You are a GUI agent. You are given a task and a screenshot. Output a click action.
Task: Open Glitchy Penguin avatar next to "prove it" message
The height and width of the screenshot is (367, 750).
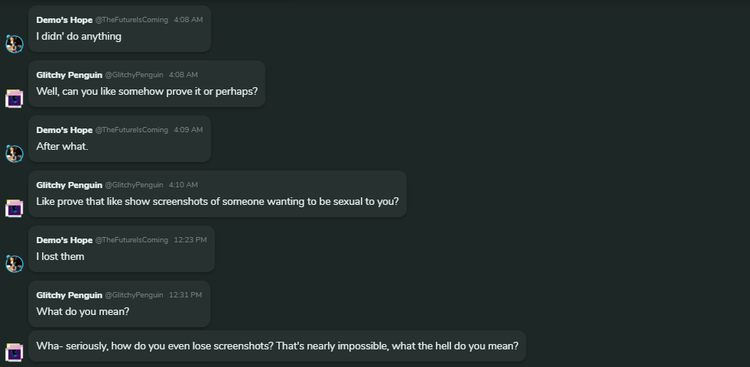click(14, 99)
